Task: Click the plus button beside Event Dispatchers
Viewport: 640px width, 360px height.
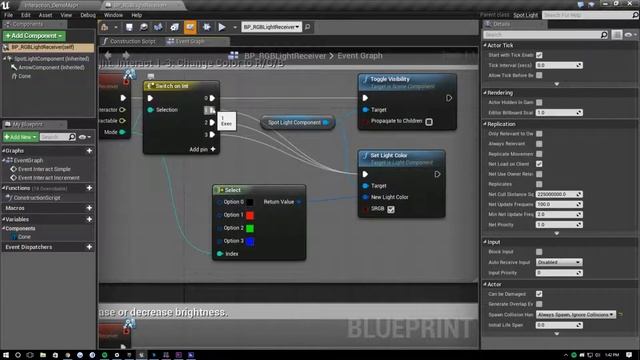Action: (89, 247)
